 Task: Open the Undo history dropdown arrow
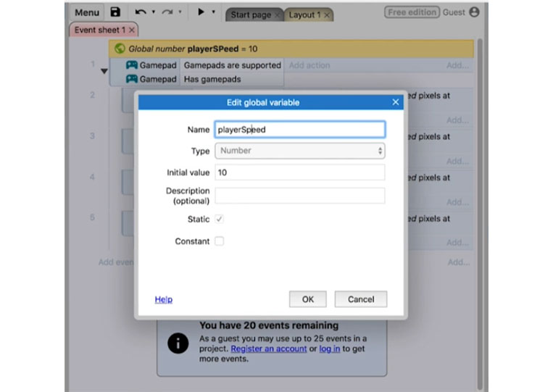[154, 12]
